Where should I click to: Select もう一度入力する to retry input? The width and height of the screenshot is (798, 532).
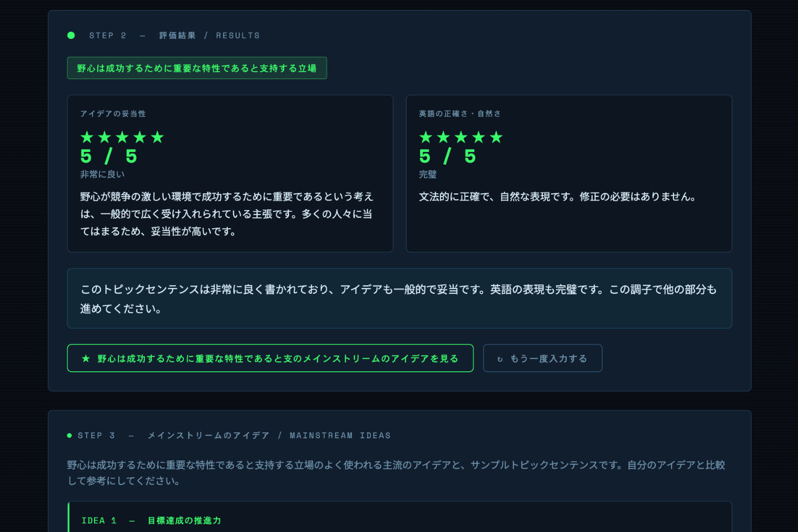tap(543, 358)
